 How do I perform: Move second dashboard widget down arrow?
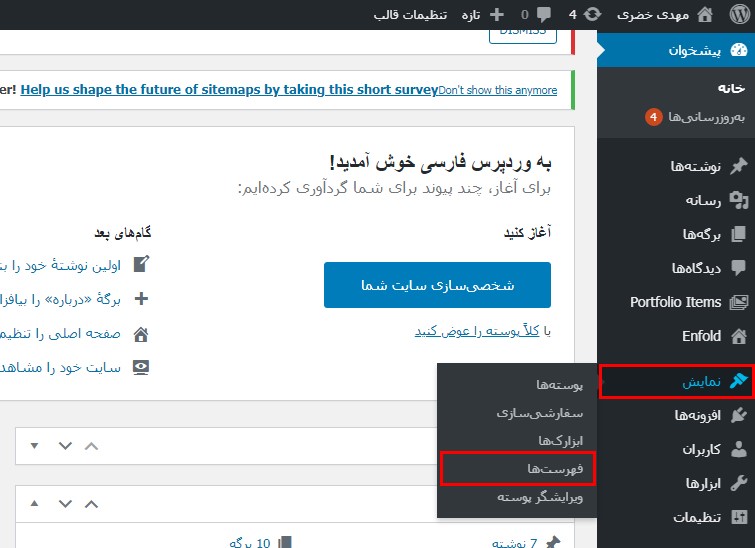(x=65, y=504)
